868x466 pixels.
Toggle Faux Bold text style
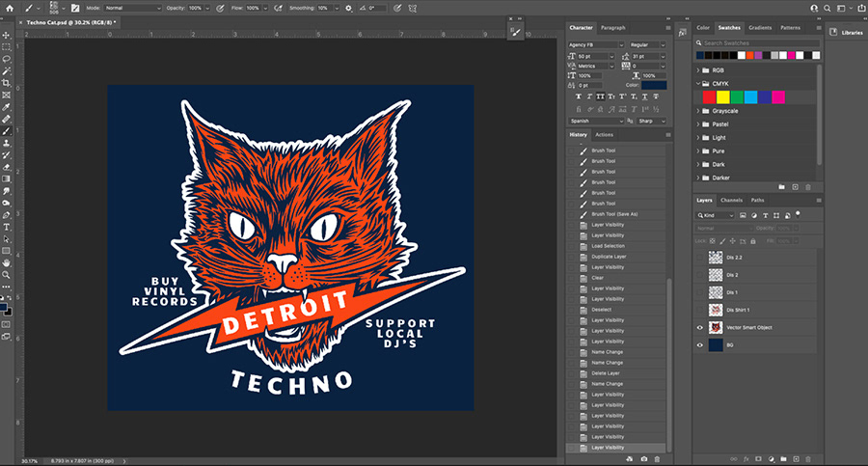click(579, 96)
